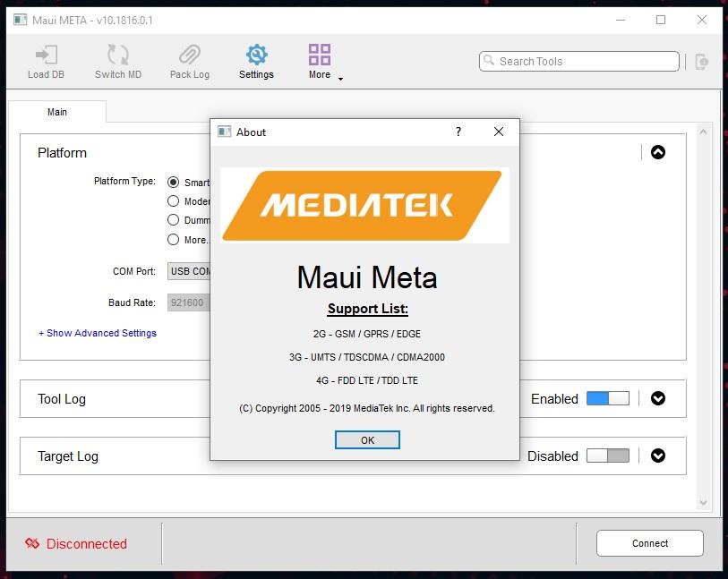Click the Switch MD icon
The image size is (728, 579).
[x=118, y=55]
